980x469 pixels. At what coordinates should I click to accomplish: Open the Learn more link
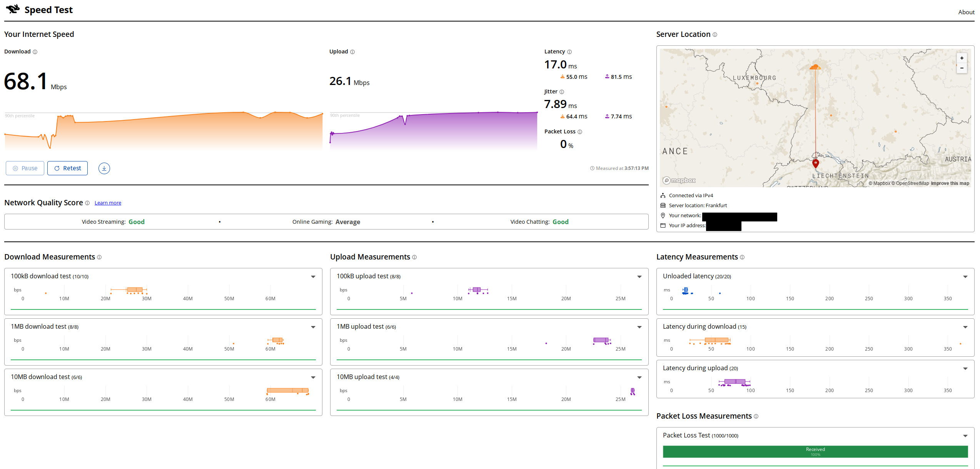(108, 203)
